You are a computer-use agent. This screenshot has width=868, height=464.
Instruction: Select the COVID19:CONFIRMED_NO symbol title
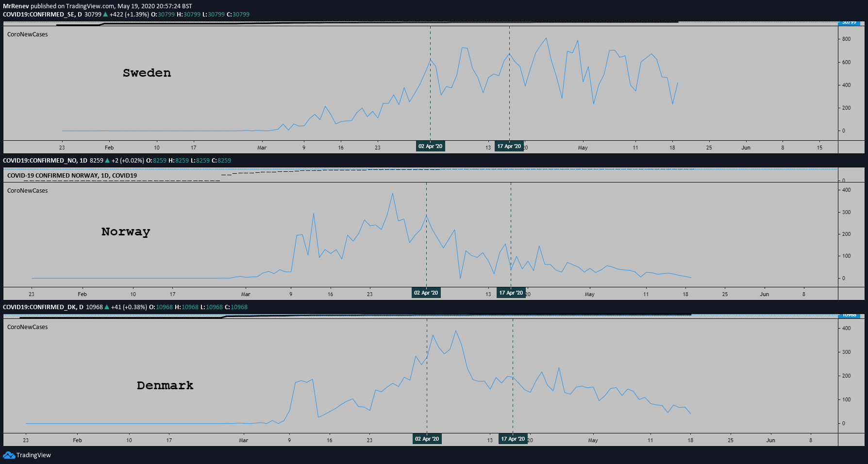[x=41, y=161]
